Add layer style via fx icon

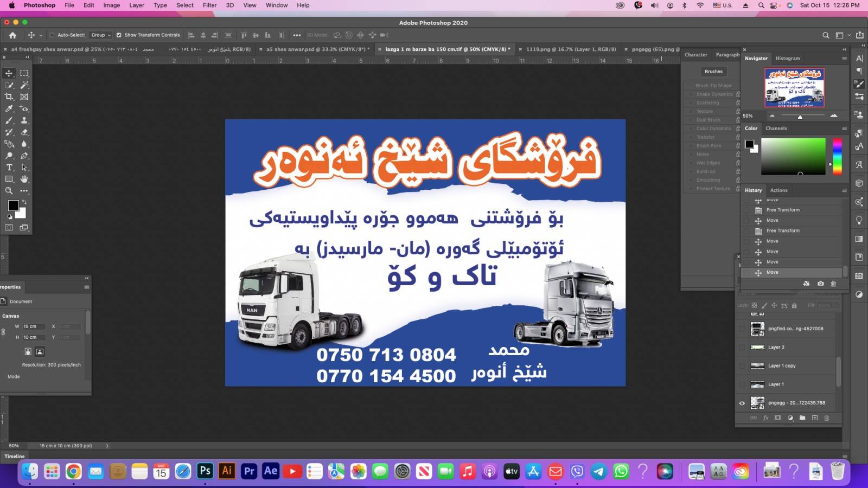pyautogui.click(x=766, y=418)
